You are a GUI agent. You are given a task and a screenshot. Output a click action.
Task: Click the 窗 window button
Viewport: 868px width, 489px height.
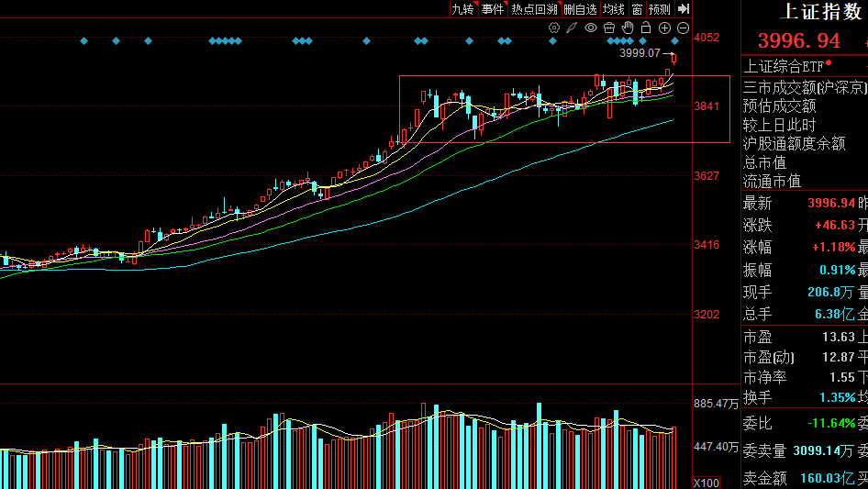(637, 9)
